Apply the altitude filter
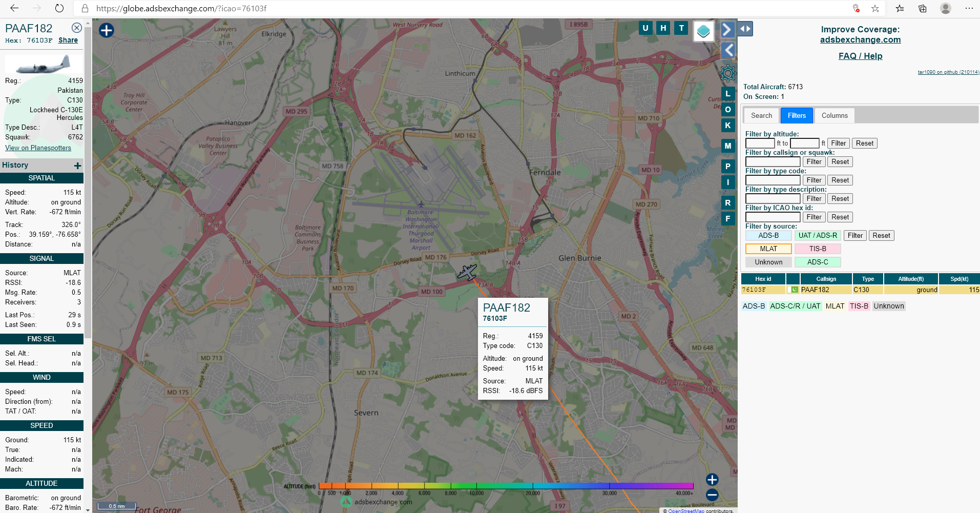 838,143
